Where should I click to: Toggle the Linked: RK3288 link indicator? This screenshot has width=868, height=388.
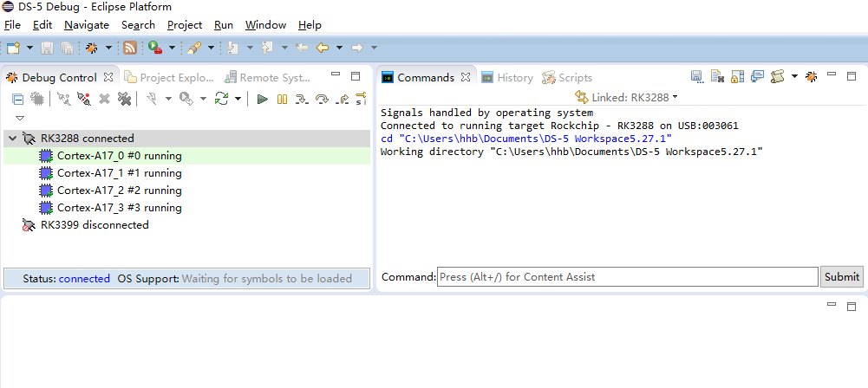(x=581, y=97)
